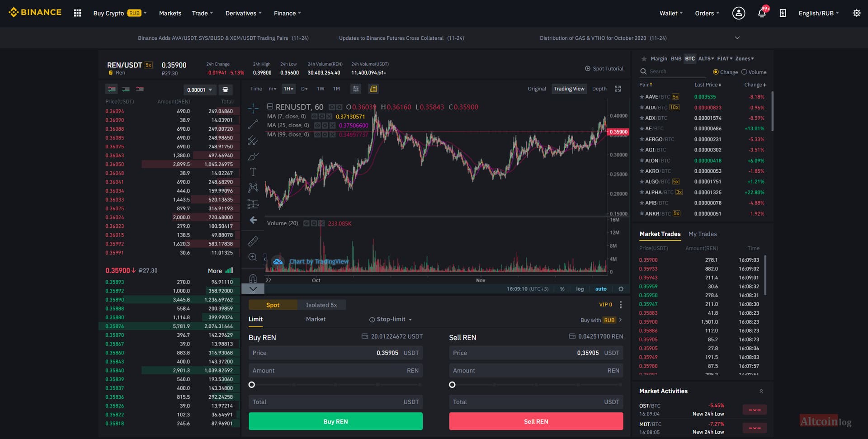Show sell orders only in order book
Image resolution: width=868 pixels, height=439 pixels.
point(140,89)
